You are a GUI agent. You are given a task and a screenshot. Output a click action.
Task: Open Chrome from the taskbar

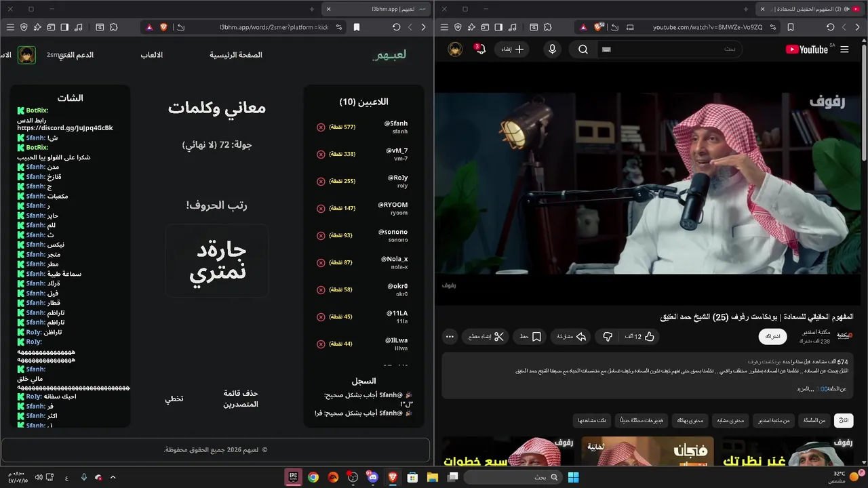coord(313,477)
